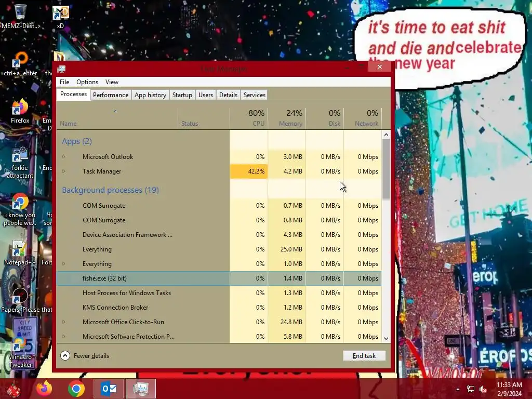Expand Microsoft Office Click-to-Run entry
Screen dimensions: 532x399
click(63, 322)
